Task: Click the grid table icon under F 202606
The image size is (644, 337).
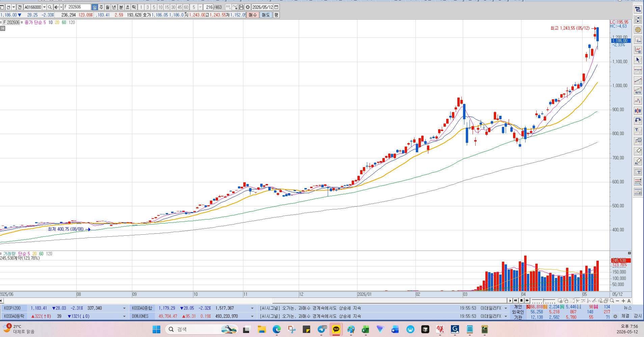Action: click(x=3, y=28)
